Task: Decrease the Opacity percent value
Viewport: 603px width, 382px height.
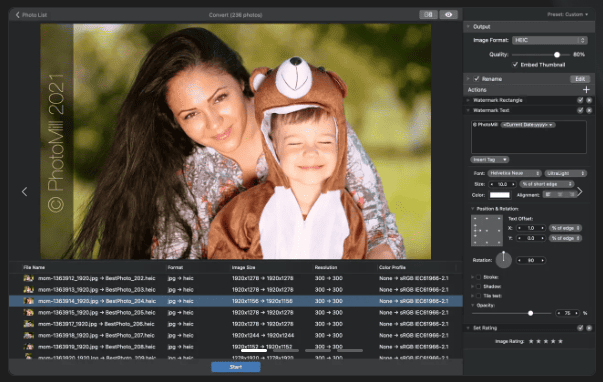Action: [x=559, y=313]
